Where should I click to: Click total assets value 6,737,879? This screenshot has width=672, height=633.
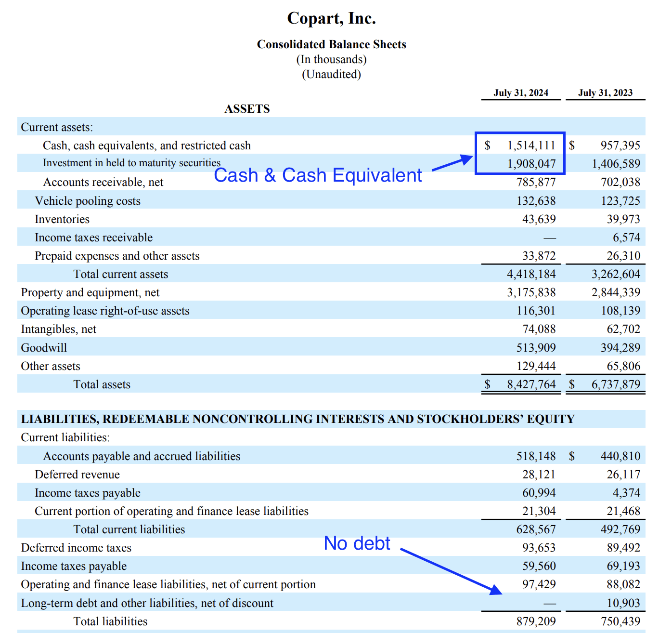[x=616, y=384]
